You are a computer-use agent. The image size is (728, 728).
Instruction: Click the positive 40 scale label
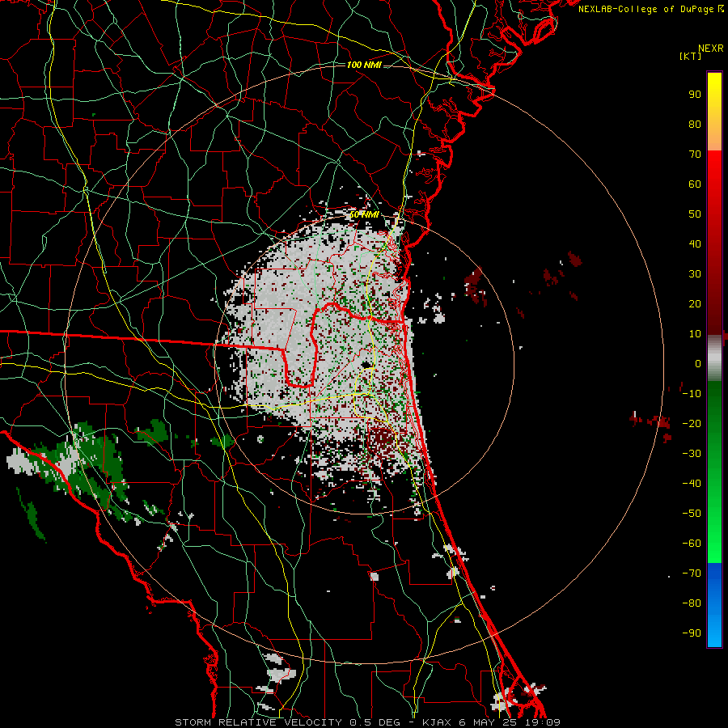point(695,243)
